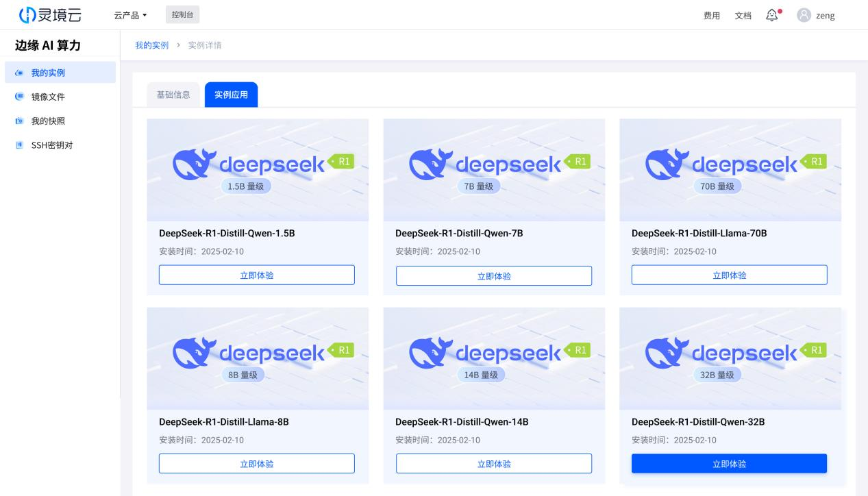Expand the 云产品 dropdown
The width and height of the screenshot is (868, 496).
(130, 15)
